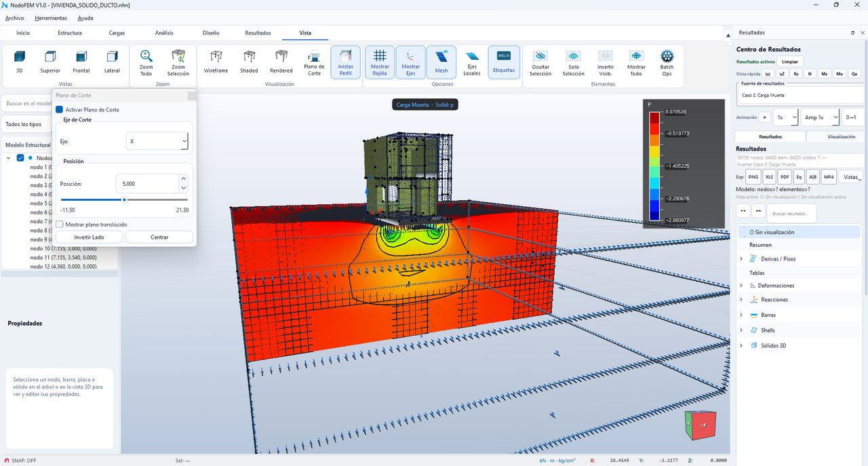Image resolution: width=868 pixels, height=466 pixels.
Task: Toggle Mostrar Rejilla grid display
Action: (x=380, y=62)
